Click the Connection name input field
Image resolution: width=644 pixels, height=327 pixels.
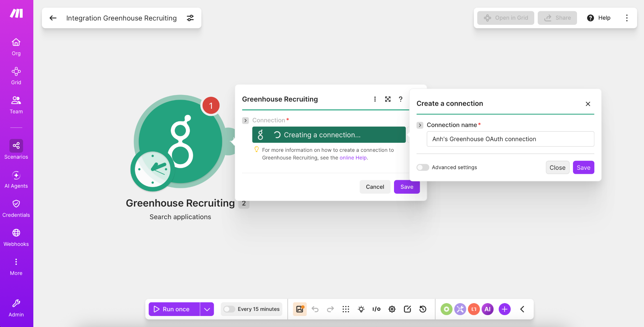(x=510, y=139)
